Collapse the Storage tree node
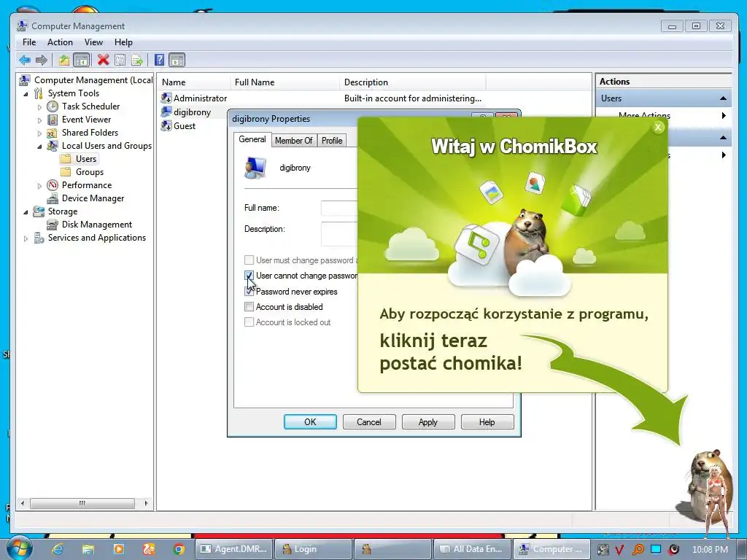 pyautogui.click(x=26, y=212)
